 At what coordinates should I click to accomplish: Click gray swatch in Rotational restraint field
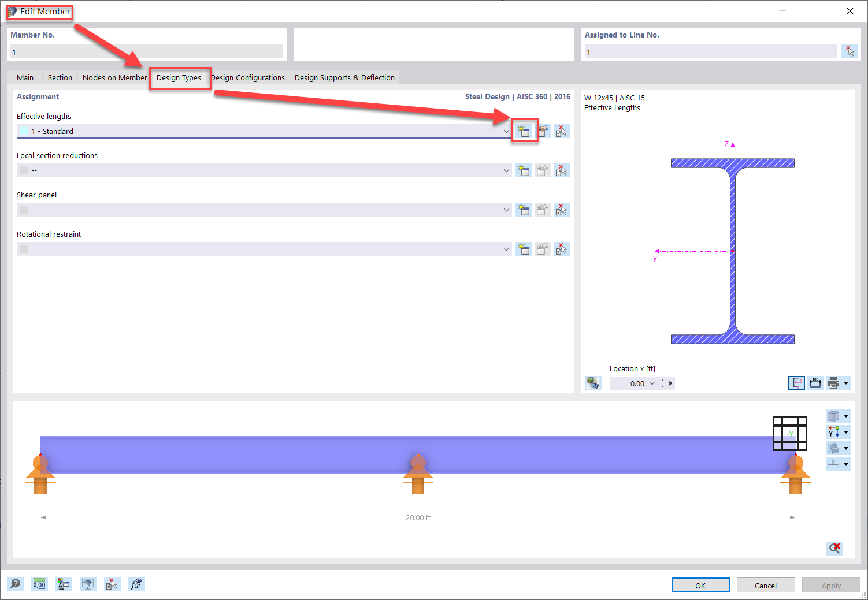click(24, 249)
